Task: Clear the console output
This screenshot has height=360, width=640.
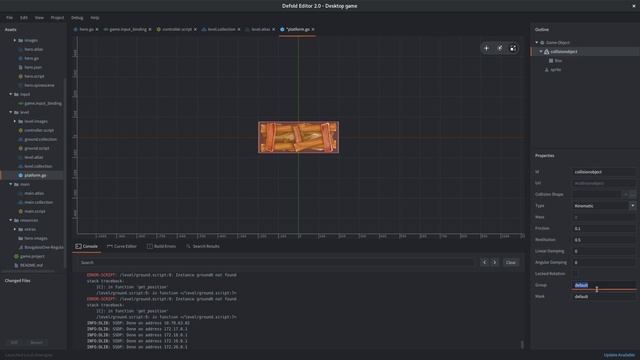Action: click(511, 262)
